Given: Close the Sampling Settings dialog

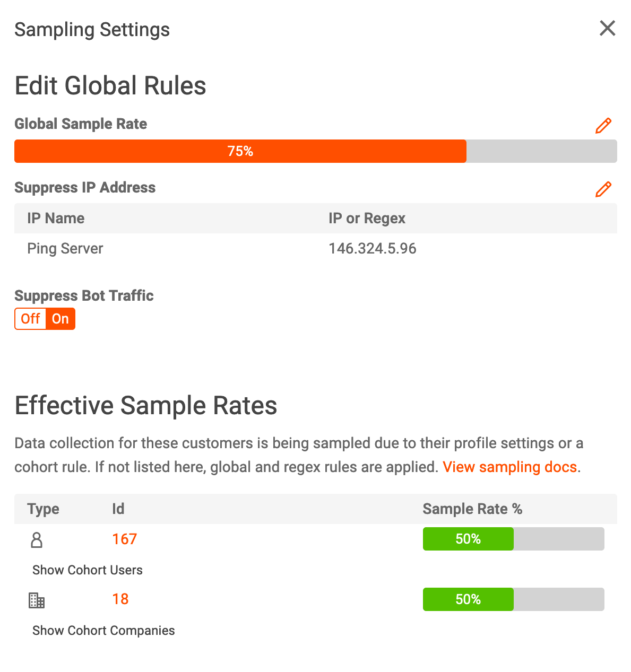Looking at the screenshot, I should coord(607,29).
